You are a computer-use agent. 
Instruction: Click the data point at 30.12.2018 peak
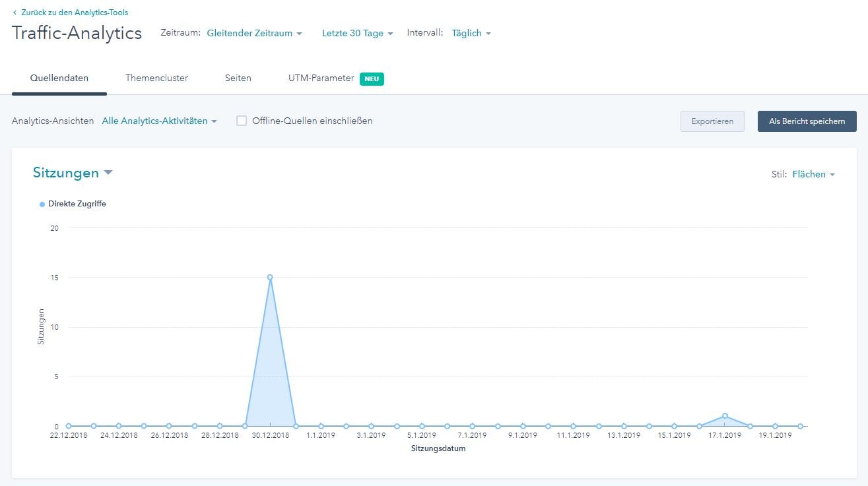pos(270,278)
